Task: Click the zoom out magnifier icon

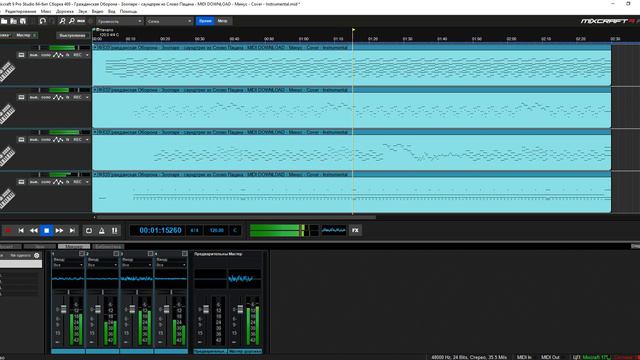Action: [x=72, y=21]
